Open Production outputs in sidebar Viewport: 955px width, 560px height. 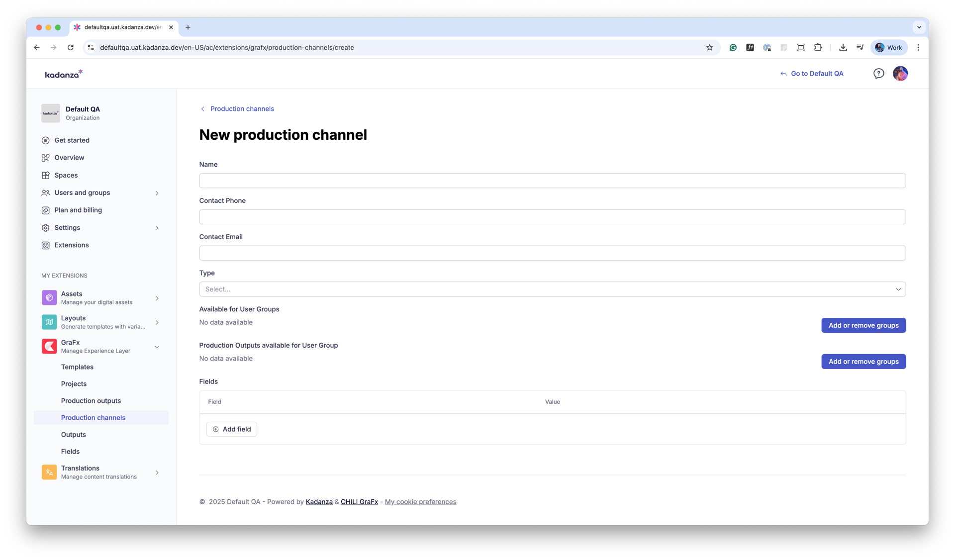point(91,401)
